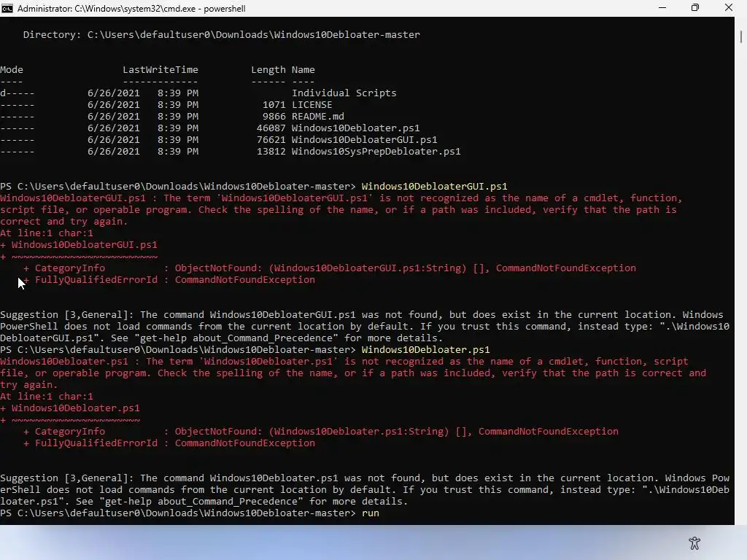Click the second 'FullyQualifiedErrorId' error label
This screenshot has width=747, height=560.
click(x=96, y=443)
